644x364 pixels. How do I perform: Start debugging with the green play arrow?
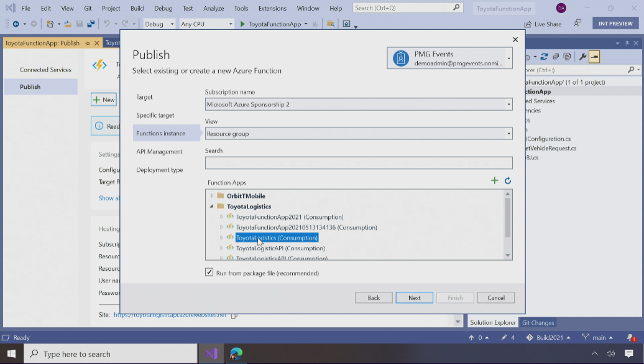(x=242, y=24)
